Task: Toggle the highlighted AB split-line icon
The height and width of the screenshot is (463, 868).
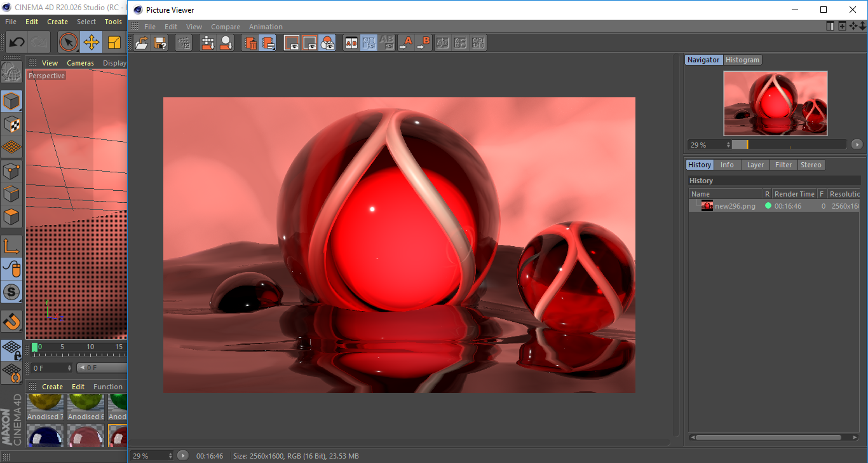Action: [369, 43]
